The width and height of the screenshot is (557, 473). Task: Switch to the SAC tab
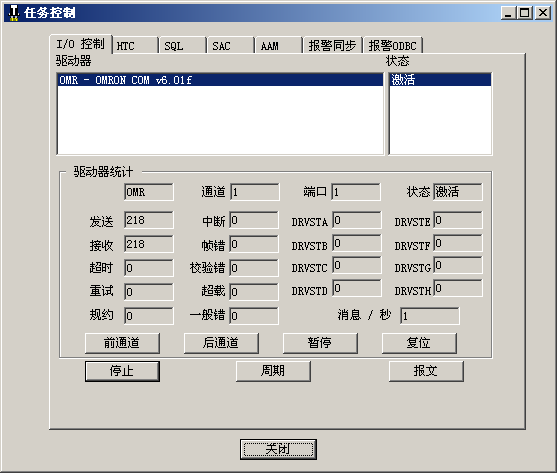click(231, 45)
